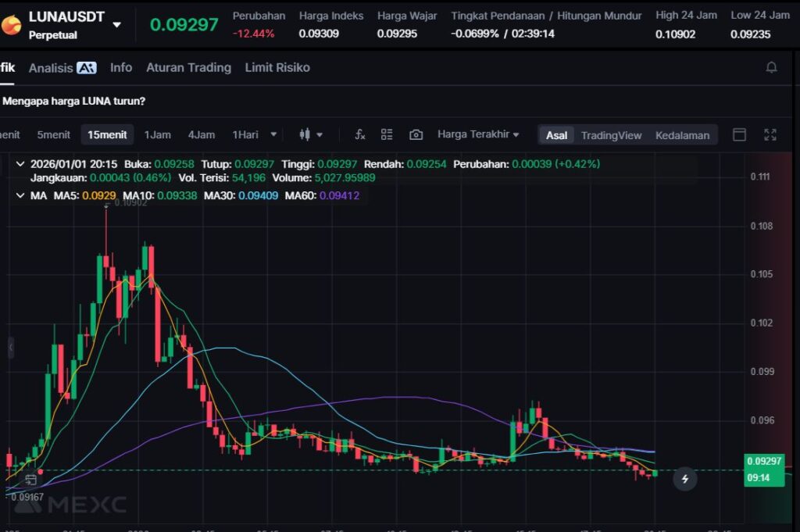Open the fx indicators menu
800x532 pixels.
pos(359,134)
